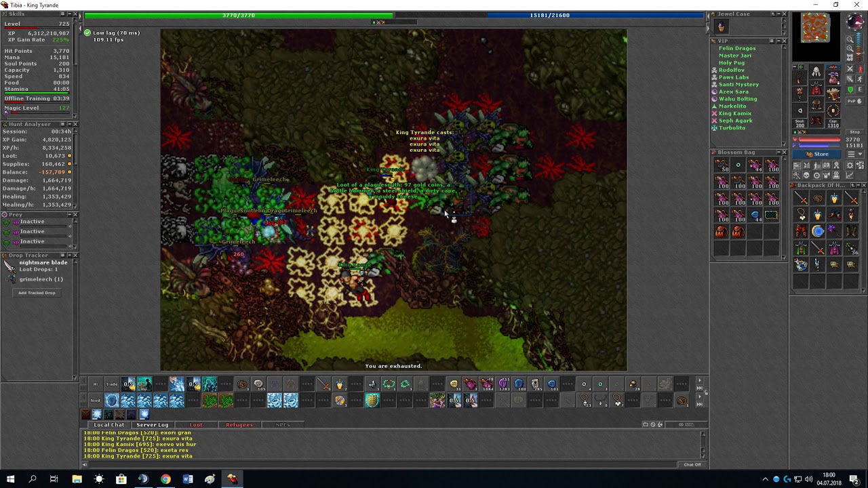The width and height of the screenshot is (868, 488).
Task: Use action bar item with count 1283
Action: 502,384
